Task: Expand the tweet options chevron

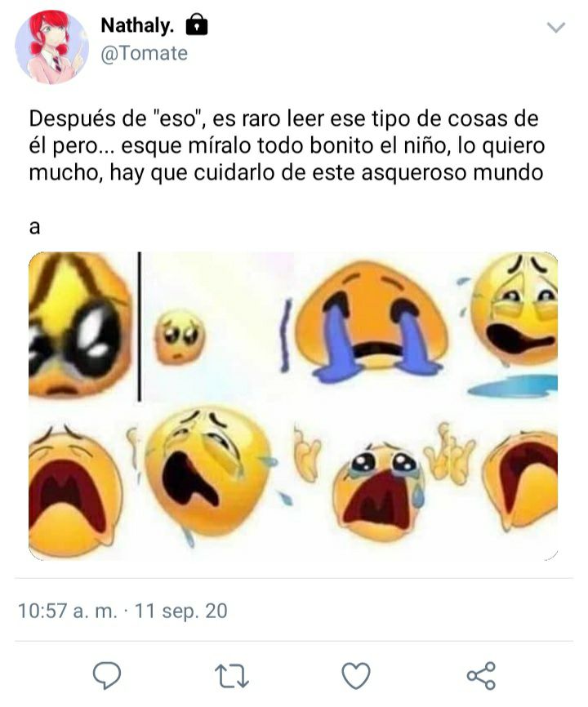Action: (x=555, y=28)
